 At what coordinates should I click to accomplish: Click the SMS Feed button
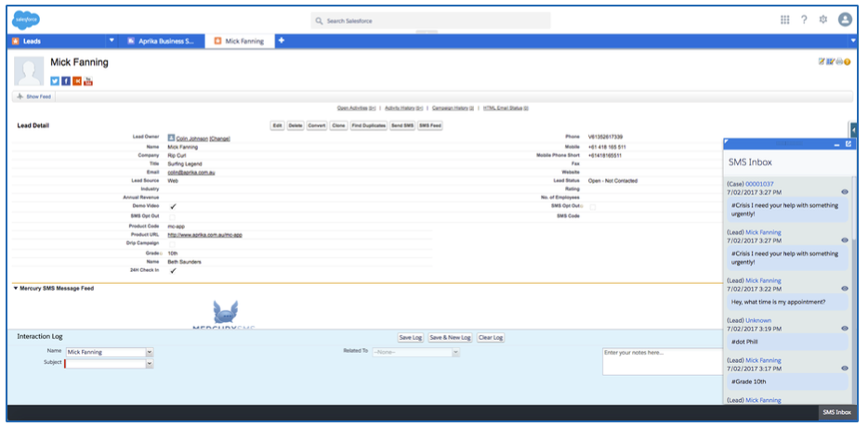pos(430,125)
